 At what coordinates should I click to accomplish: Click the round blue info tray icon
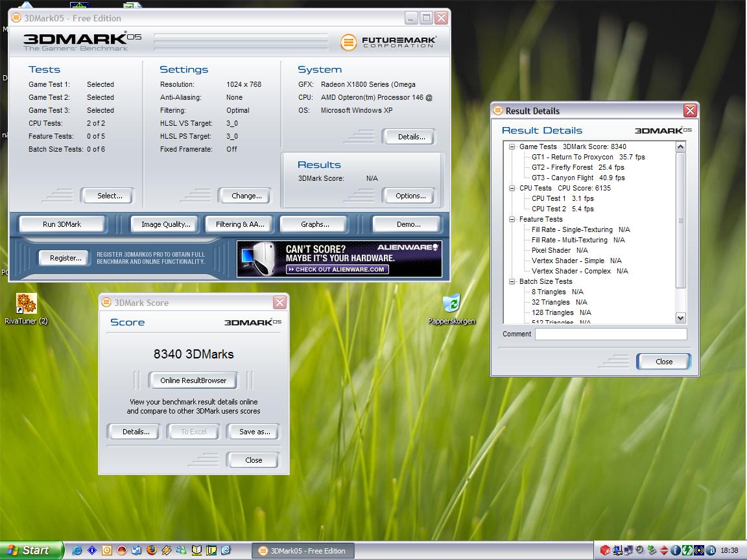click(675, 550)
